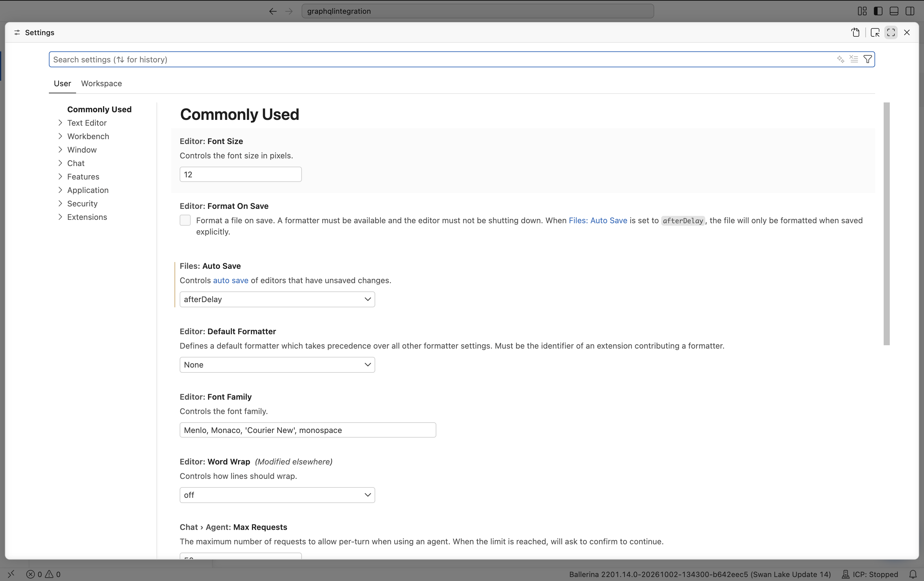Enable the Format On Save checkbox
Viewport: 924px width, 581px height.
[185, 220]
